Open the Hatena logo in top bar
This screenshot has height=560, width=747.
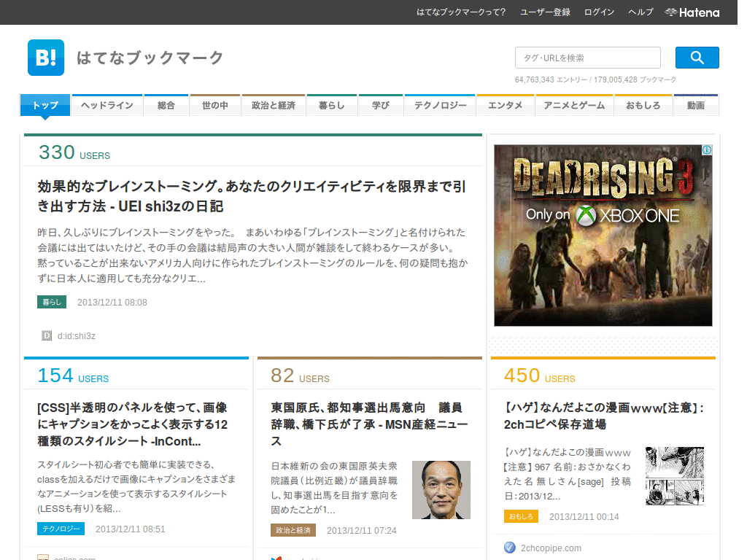pyautogui.click(x=692, y=12)
